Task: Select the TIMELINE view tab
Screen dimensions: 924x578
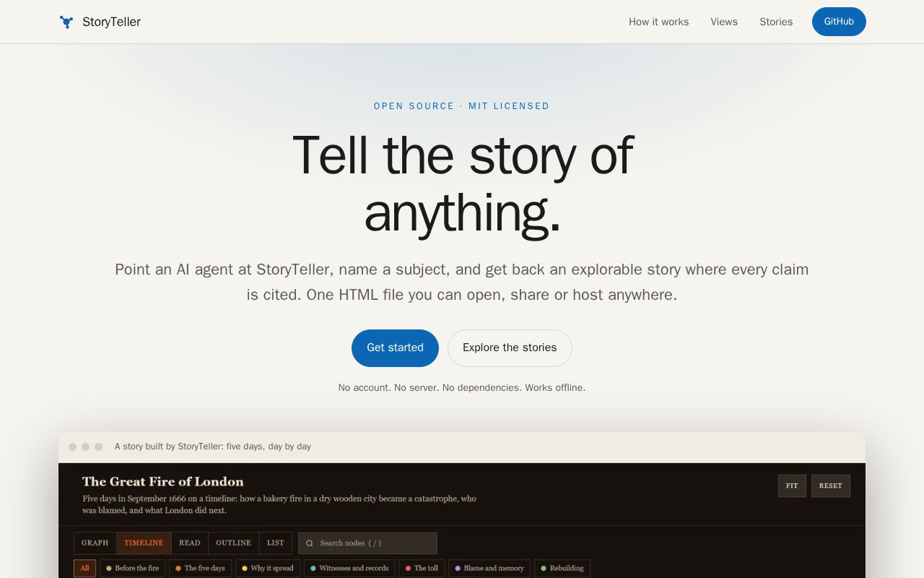Action: pyautogui.click(x=144, y=543)
